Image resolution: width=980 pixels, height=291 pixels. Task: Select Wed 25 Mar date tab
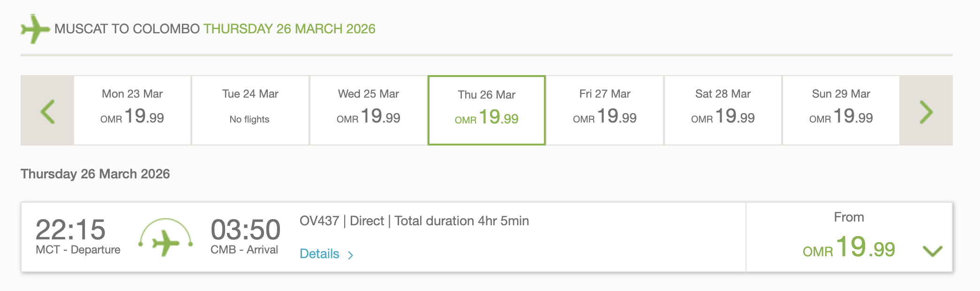pos(369,110)
